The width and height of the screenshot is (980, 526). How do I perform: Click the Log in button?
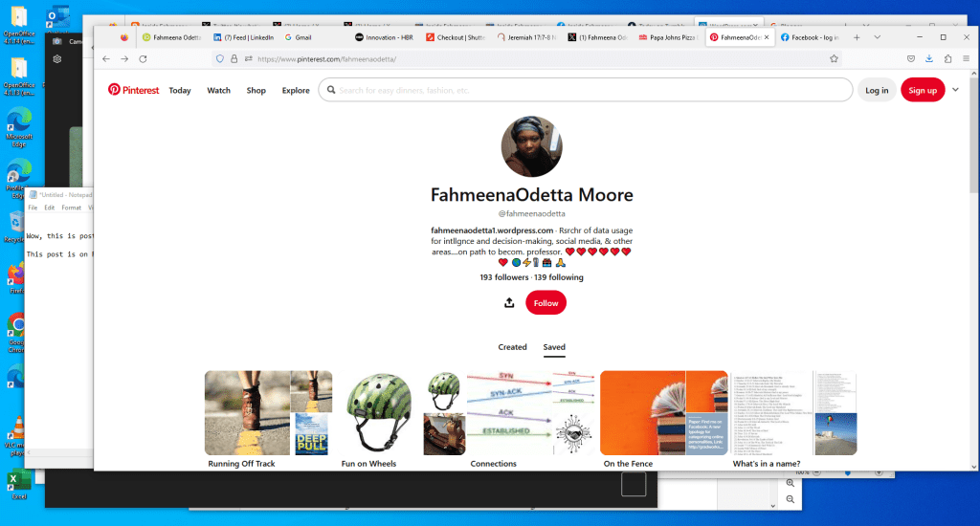[877, 90]
